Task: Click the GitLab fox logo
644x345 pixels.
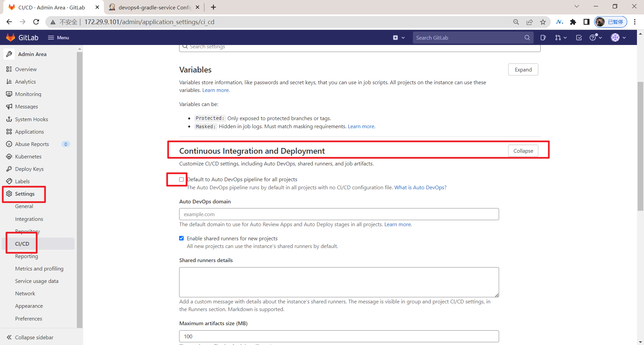Action: pos(11,38)
